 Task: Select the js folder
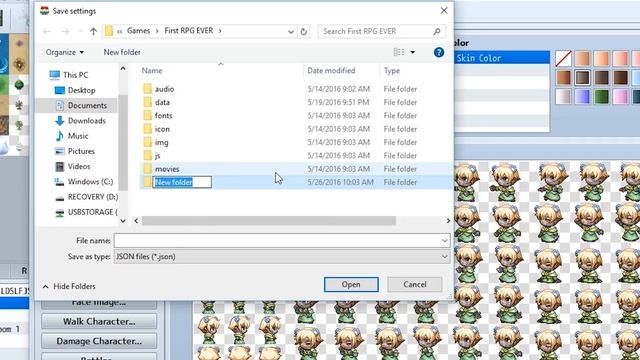(x=157, y=156)
